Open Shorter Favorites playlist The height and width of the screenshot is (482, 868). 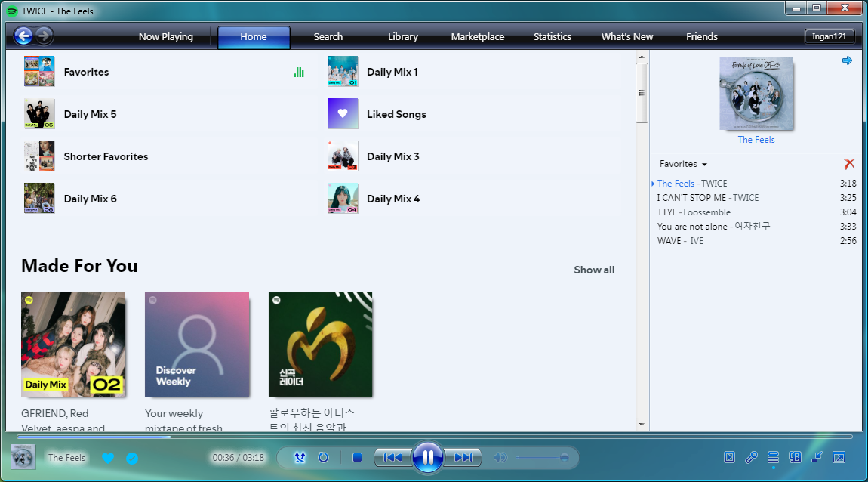pos(169,156)
